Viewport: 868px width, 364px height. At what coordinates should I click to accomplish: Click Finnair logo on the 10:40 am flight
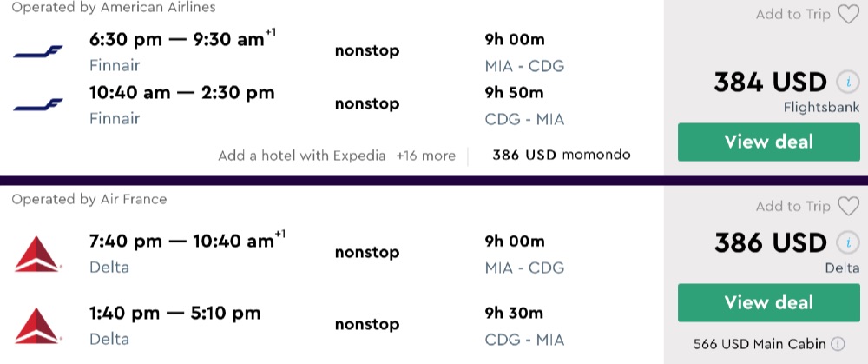tap(38, 104)
